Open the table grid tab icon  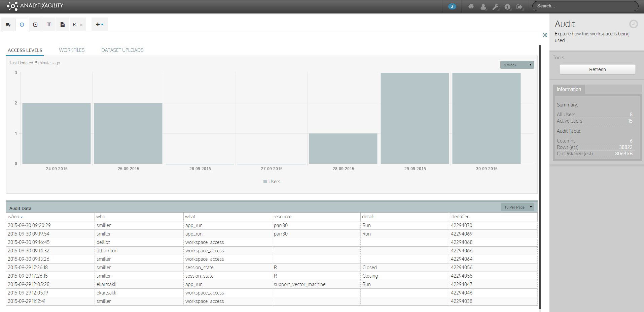49,25
